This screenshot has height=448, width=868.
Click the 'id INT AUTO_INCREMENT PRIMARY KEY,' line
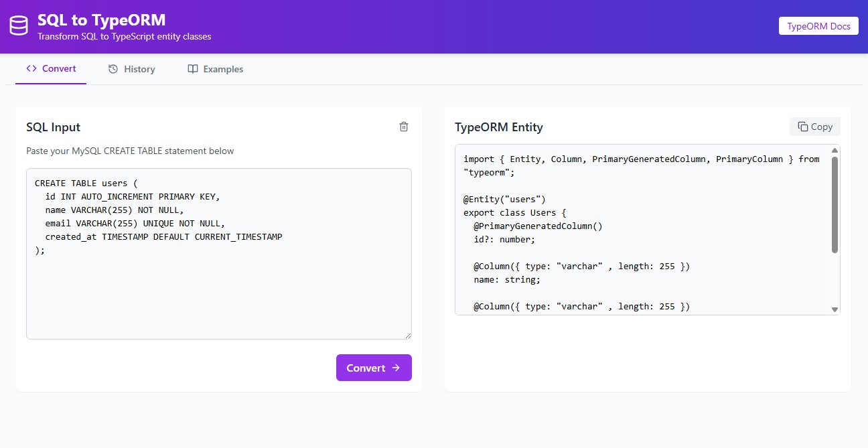(x=133, y=196)
